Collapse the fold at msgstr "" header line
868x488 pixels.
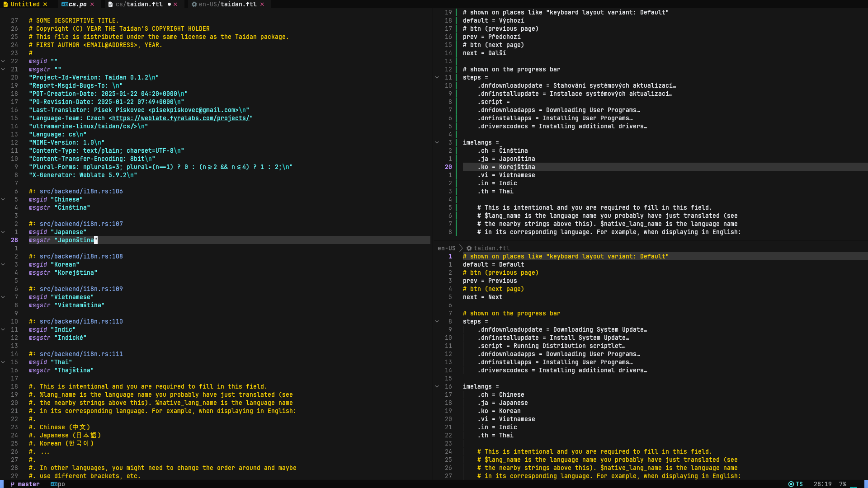(x=3, y=69)
